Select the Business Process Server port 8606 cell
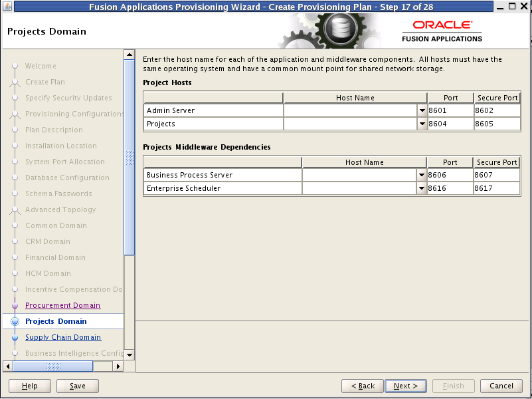 (450, 175)
